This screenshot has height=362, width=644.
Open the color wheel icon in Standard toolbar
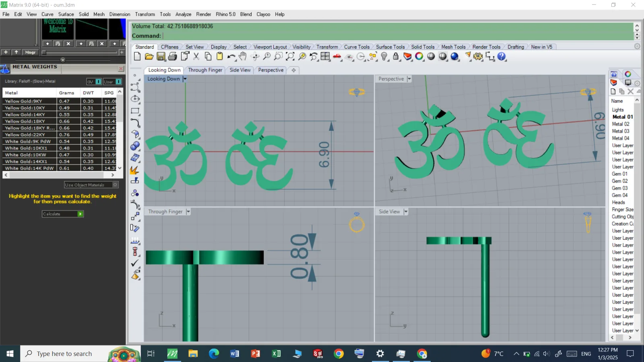(419, 56)
